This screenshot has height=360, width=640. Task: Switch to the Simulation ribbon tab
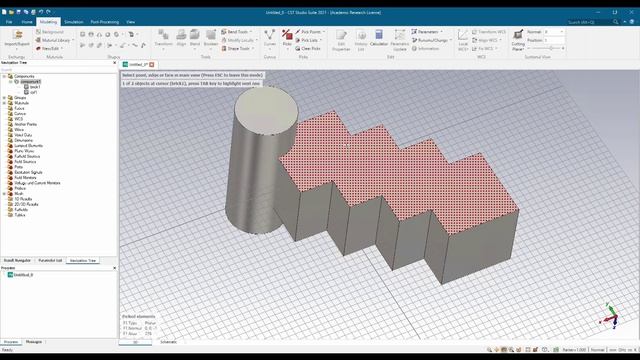point(73,22)
